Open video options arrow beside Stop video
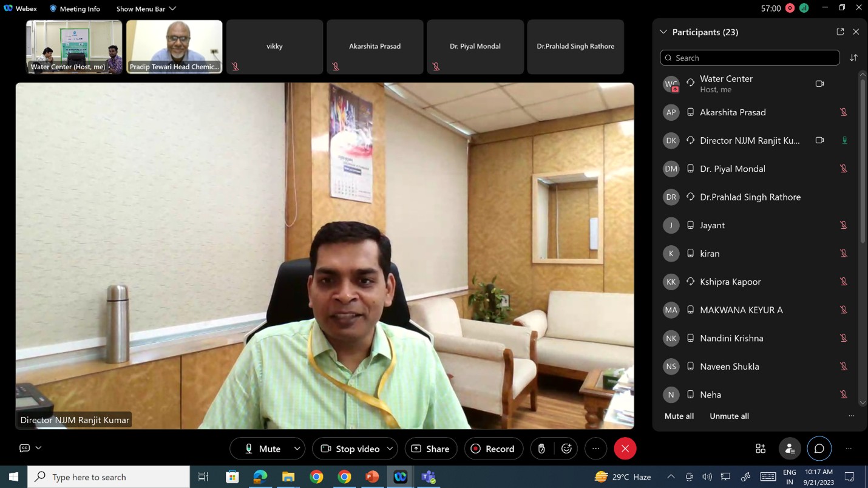The height and width of the screenshot is (488, 868). click(390, 449)
